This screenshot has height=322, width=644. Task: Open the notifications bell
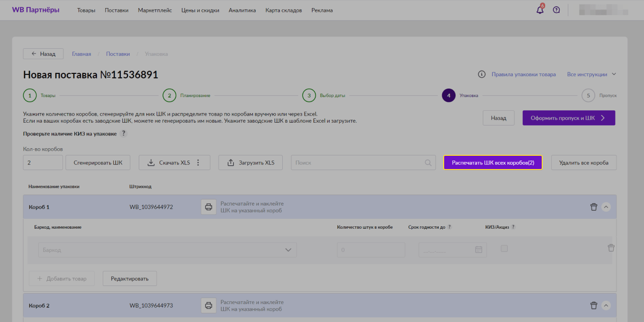539,9
